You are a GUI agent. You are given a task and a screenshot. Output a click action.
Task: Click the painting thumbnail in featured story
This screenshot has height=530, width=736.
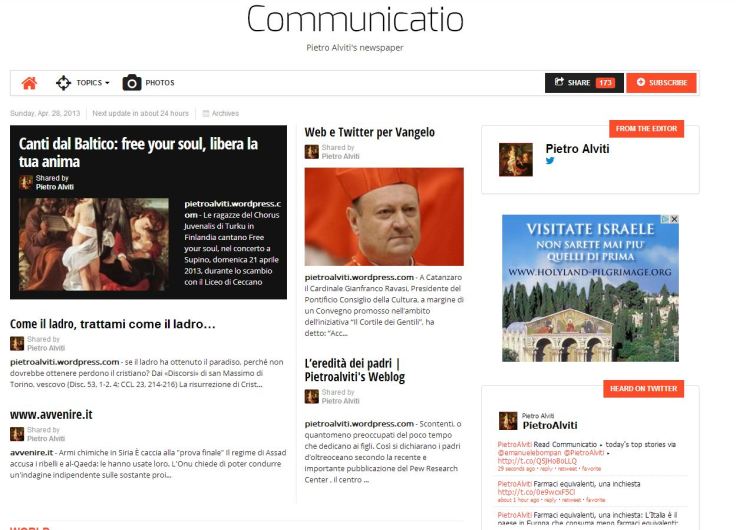click(94, 244)
